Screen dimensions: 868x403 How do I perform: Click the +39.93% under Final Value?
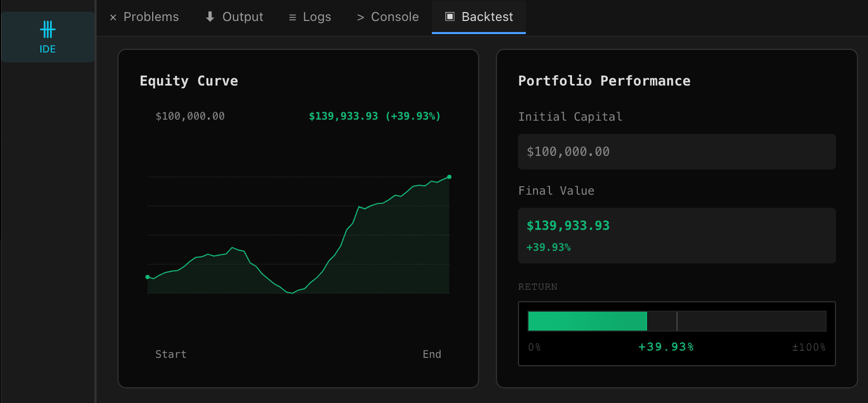[x=548, y=247]
